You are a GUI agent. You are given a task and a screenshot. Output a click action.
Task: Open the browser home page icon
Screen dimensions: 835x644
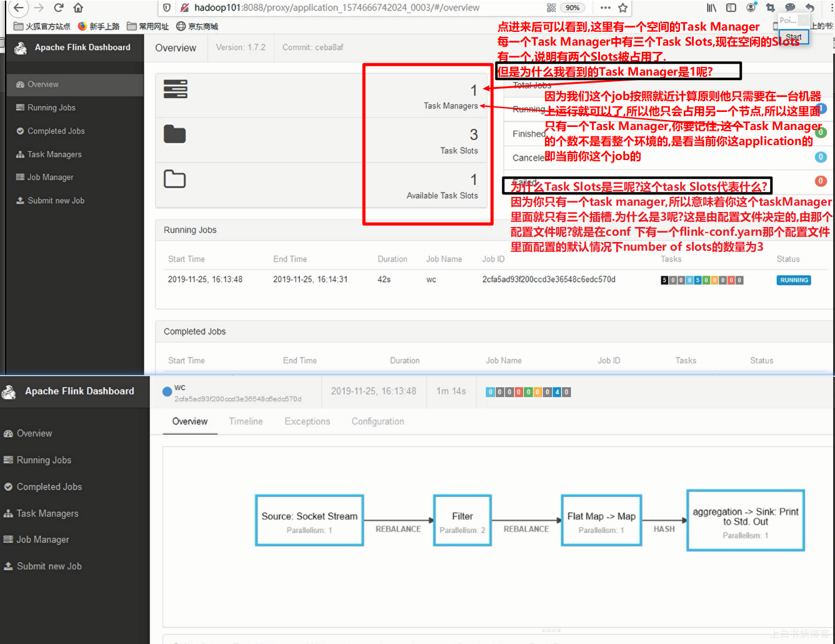coord(78,8)
